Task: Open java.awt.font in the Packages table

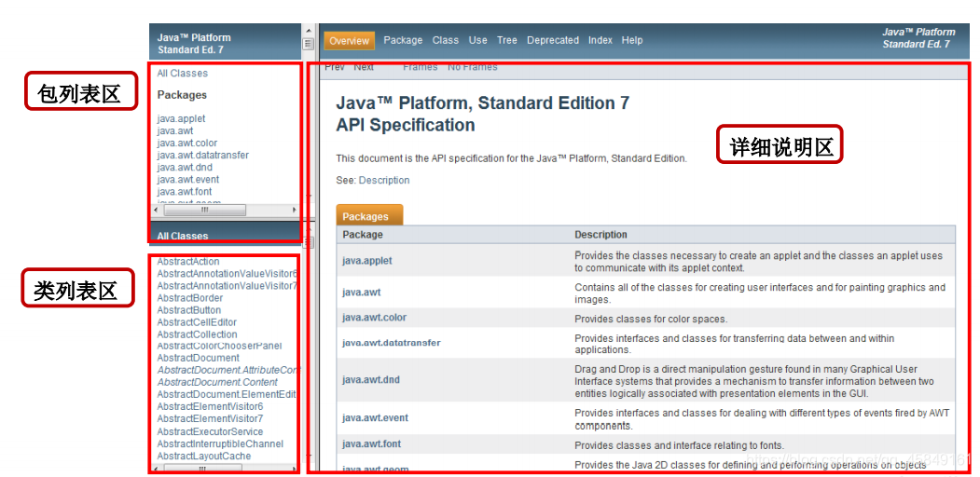Action: pyautogui.click(x=371, y=443)
